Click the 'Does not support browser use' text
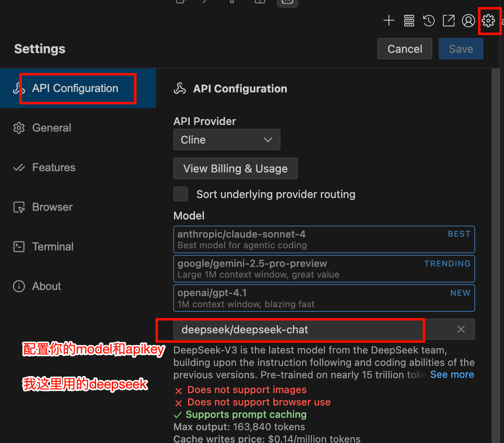 tap(259, 402)
